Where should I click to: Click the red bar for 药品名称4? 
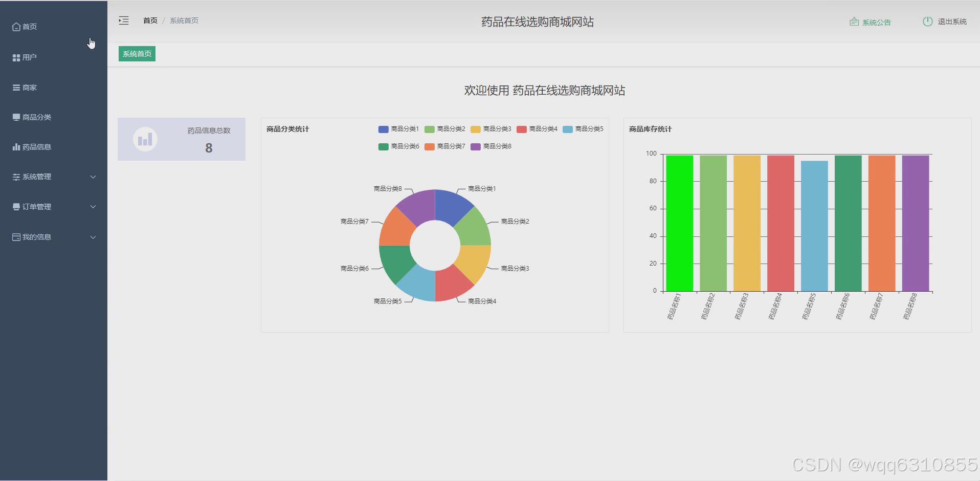coord(781,223)
